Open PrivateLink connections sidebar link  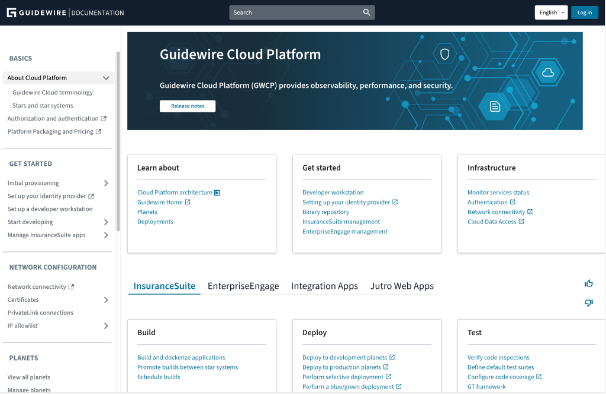(40, 313)
